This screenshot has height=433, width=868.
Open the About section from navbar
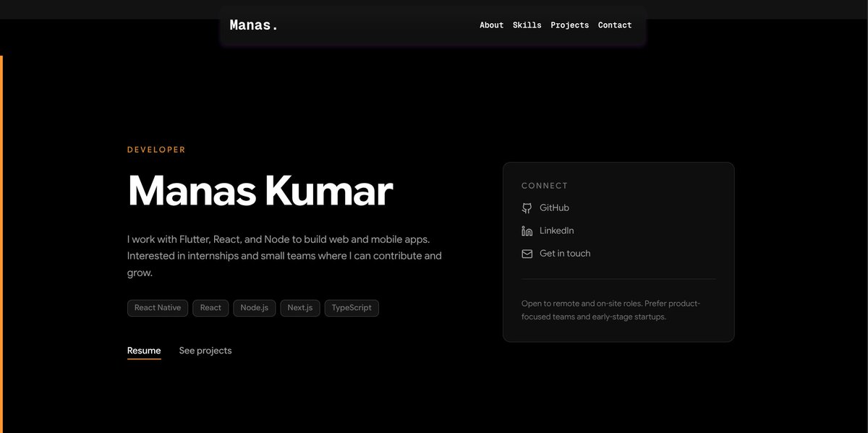pyautogui.click(x=491, y=25)
